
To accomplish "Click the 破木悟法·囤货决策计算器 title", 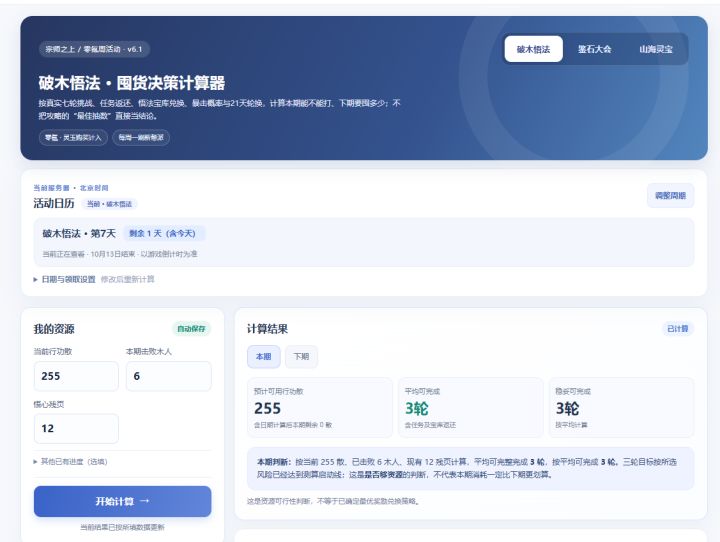I will pos(132,83).
